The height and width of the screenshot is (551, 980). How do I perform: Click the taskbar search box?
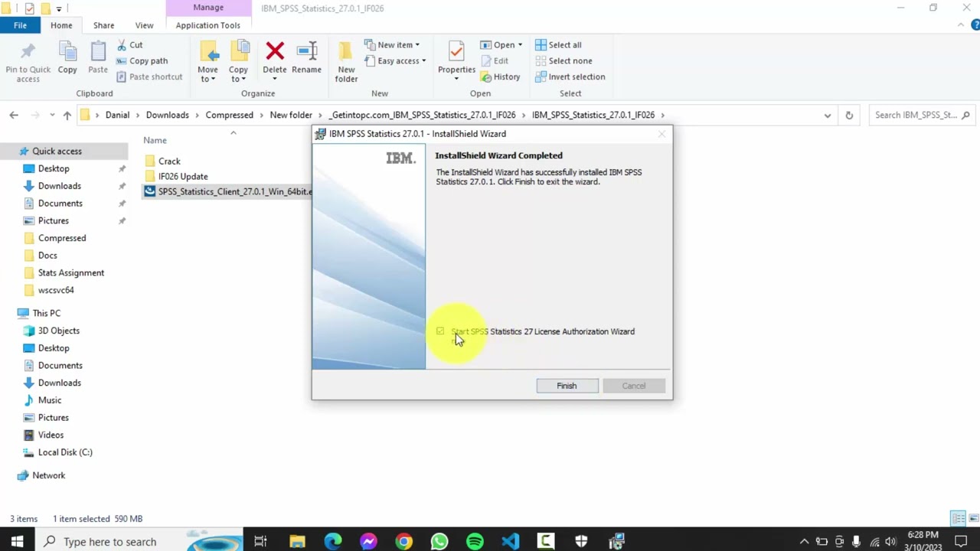point(139,542)
